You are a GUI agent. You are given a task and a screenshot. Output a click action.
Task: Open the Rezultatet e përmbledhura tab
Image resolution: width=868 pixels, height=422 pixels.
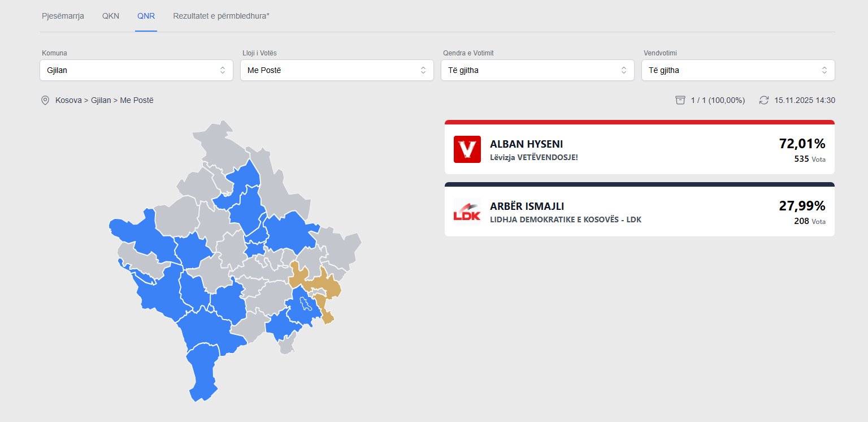pos(221,16)
